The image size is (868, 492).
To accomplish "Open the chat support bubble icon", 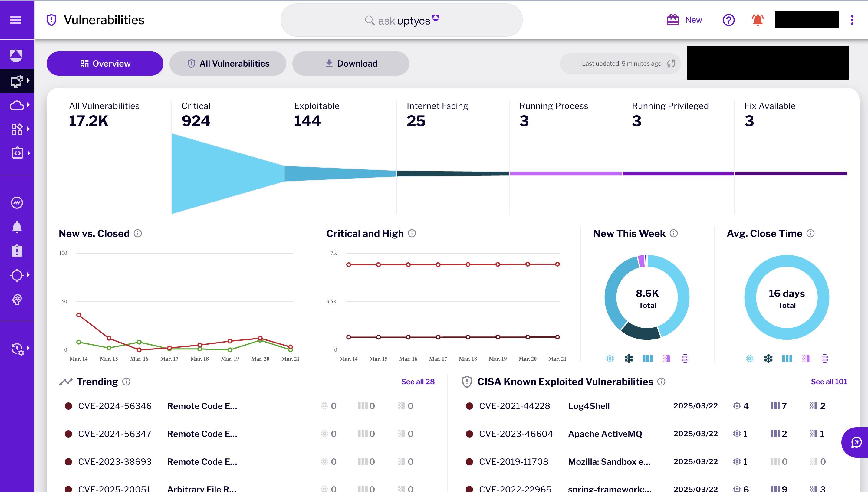I will (x=856, y=442).
